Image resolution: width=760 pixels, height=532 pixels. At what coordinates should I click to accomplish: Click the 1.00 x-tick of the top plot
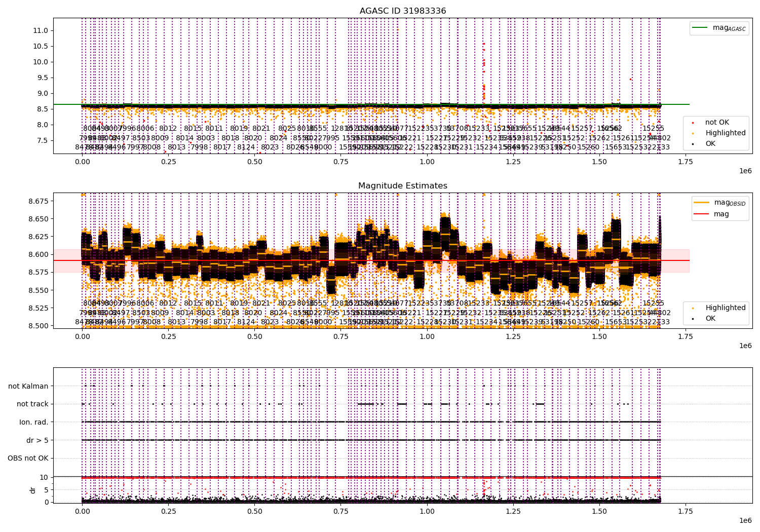coord(427,162)
